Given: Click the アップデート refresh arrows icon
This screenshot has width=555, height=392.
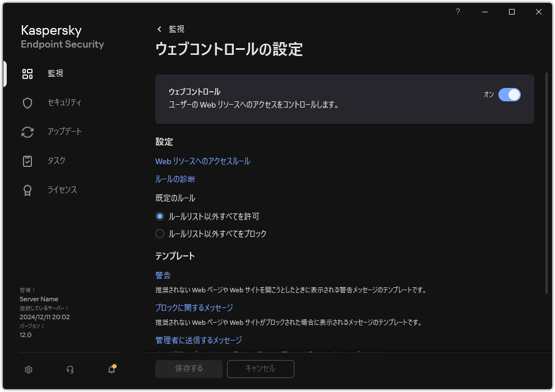Looking at the screenshot, I should [27, 132].
